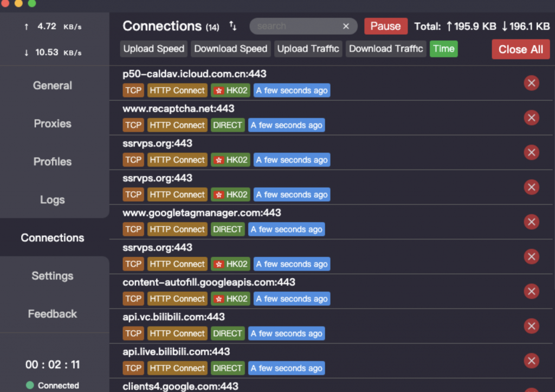Open the Settings section

[53, 276]
